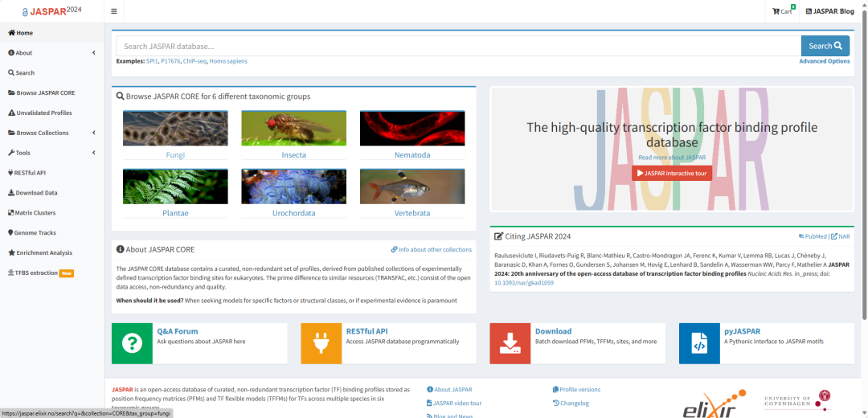
Task: Click the Search JASPAR database field
Action: coord(458,46)
